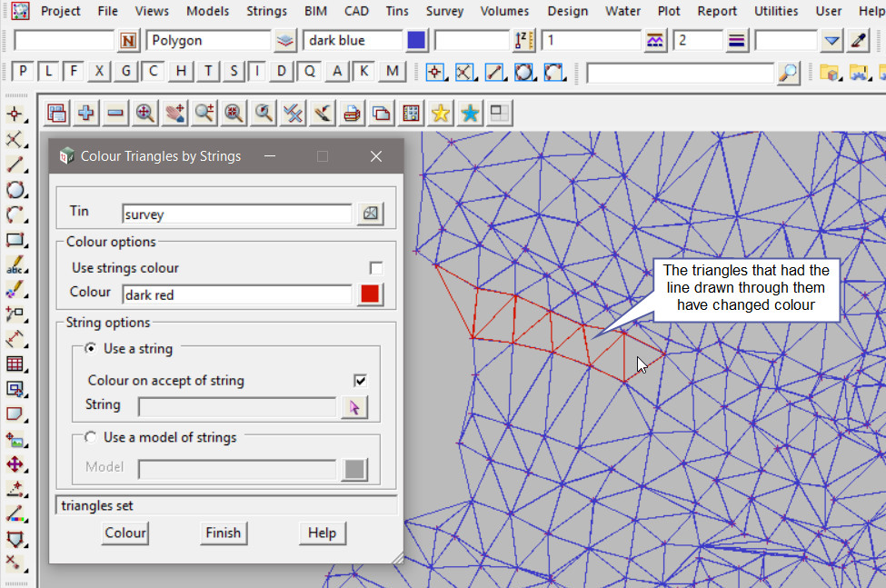
Task: Select the table grid tool in sidebar
Action: click(x=15, y=364)
